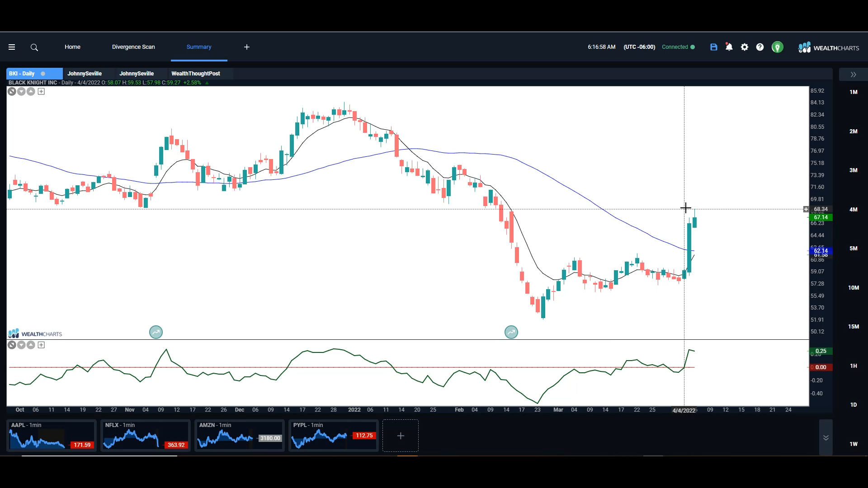Maximize oscillator pane with plus box
This screenshot has width=868, height=488.
[41, 345]
